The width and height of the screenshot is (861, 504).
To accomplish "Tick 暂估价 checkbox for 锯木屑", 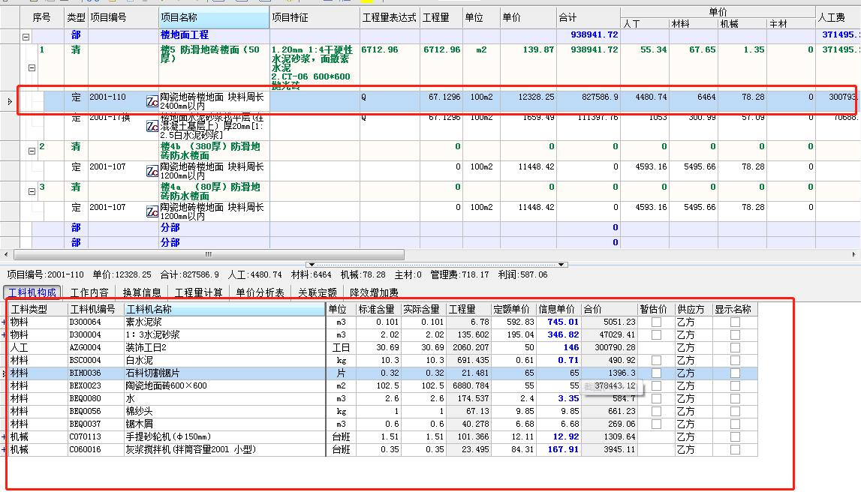I will tap(656, 424).
